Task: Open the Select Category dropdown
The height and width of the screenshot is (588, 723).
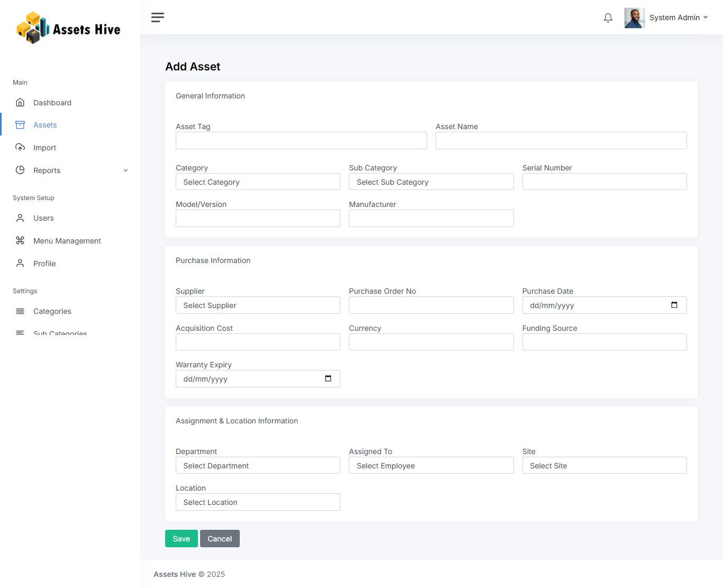Action: click(x=258, y=182)
